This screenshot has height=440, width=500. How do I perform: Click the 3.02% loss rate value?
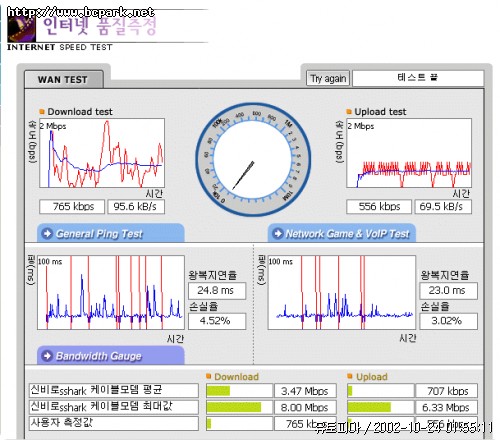(x=448, y=321)
